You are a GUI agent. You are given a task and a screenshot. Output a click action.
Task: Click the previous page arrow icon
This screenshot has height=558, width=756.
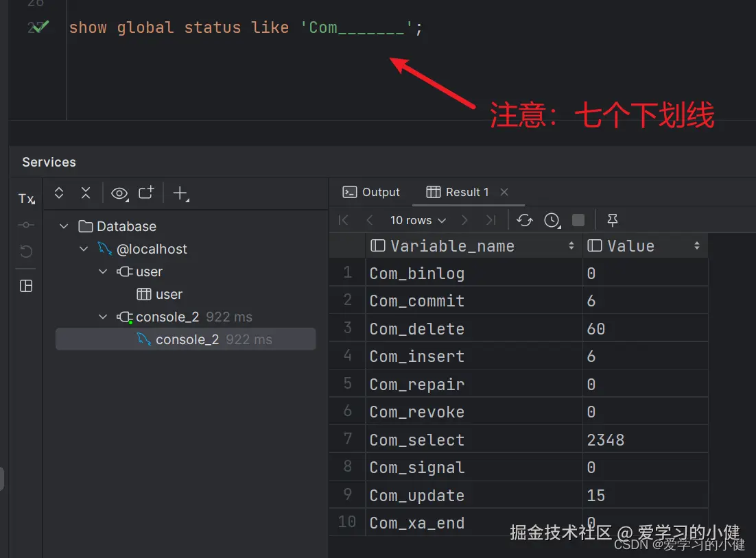coord(370,220)
